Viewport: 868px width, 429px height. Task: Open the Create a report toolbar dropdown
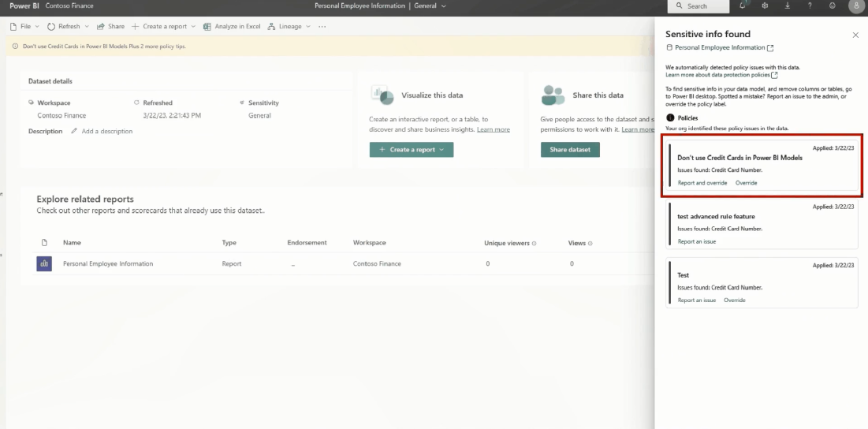point(163,26)
